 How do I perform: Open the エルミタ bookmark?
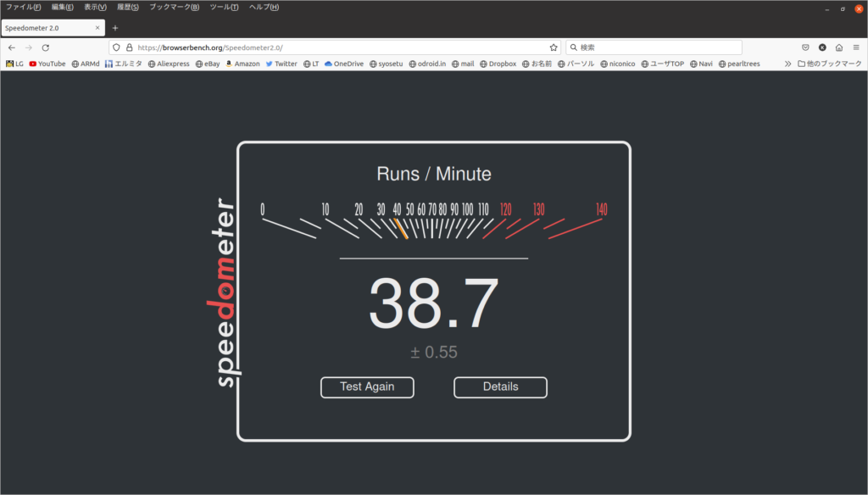coord(124,64)
